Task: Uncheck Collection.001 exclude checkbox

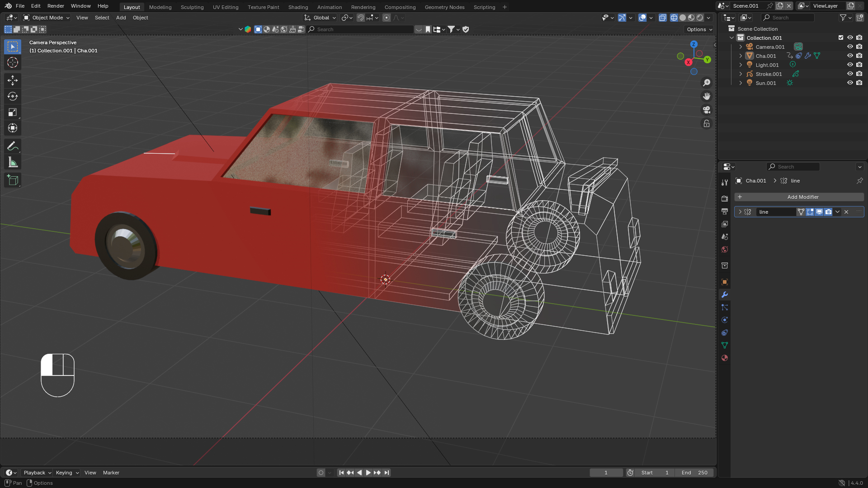Action: pos(841,38)
